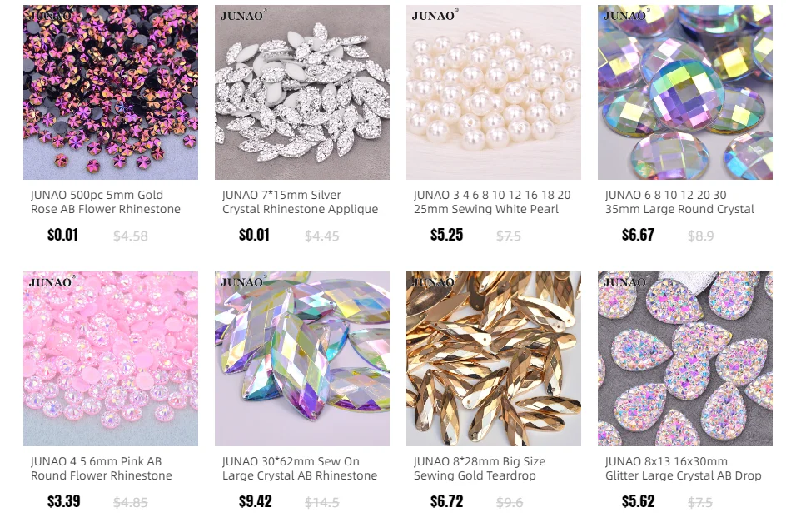Open the Large Round Crystal product photo
The width and height of the screenshot is (786, 532).
(684, 92)
